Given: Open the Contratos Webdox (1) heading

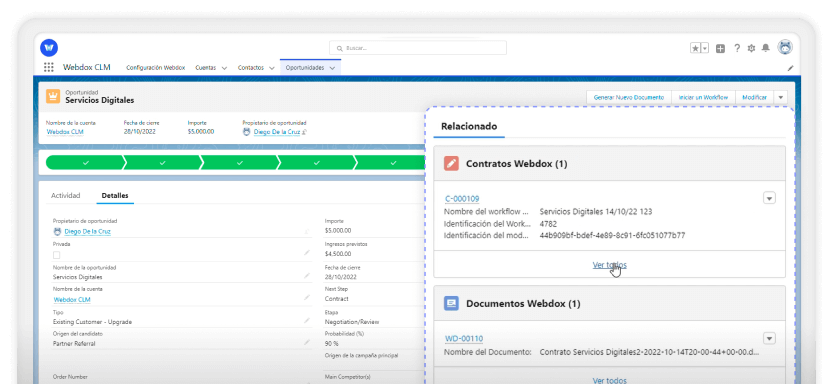Looking at the screenshot, I should coord(516,164).
